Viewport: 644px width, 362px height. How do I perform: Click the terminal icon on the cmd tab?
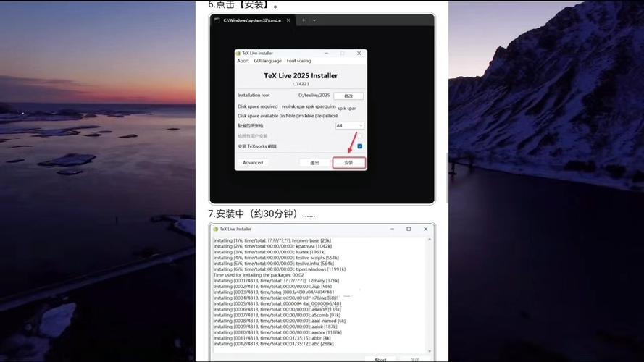(x=217, y=20)
